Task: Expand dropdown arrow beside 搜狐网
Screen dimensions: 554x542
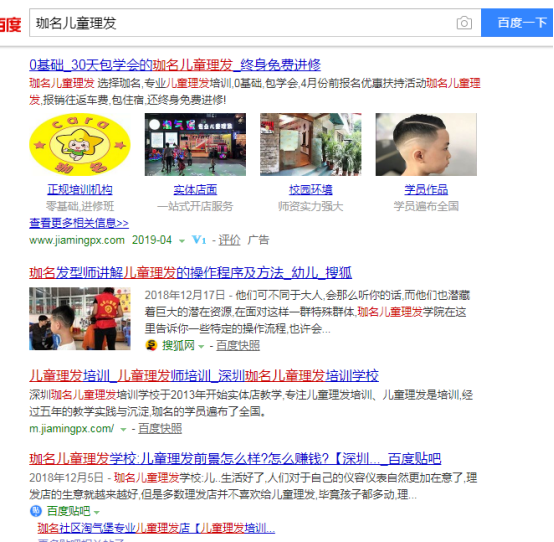Action: click(201, 346)
